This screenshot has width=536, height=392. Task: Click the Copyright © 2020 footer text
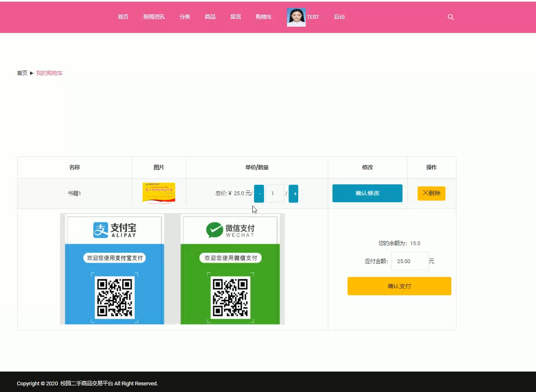point(87,384)
